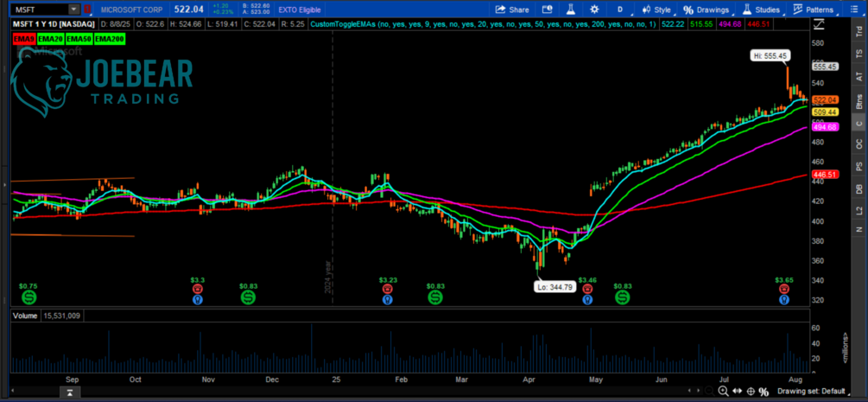
Task: Open the AT sidebar tab
Action: (859, 76)
